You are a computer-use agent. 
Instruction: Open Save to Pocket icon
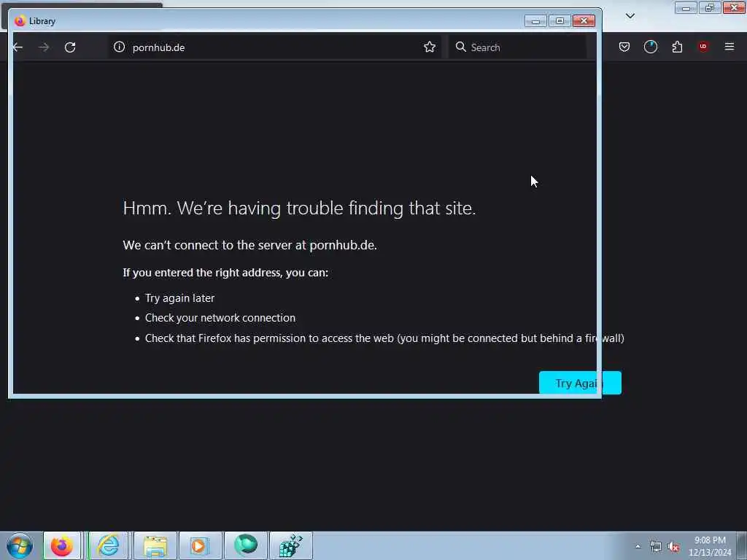click(x=624, y=47)
